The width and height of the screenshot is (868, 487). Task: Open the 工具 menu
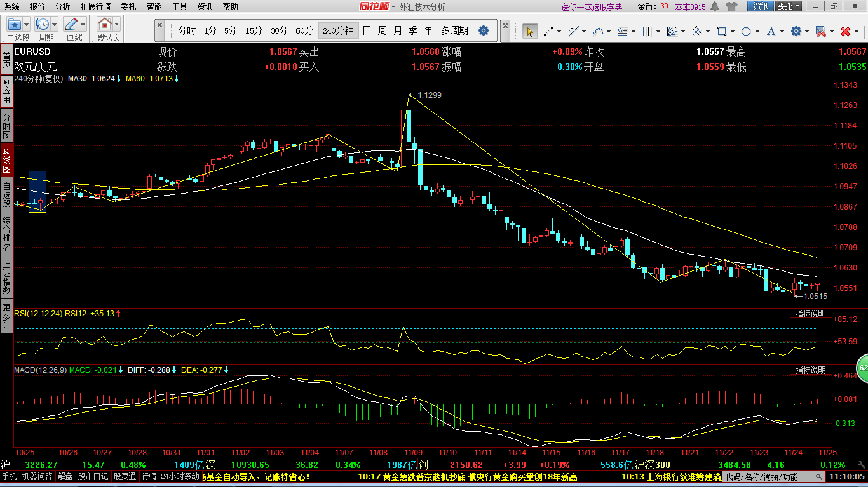point(179,6)
